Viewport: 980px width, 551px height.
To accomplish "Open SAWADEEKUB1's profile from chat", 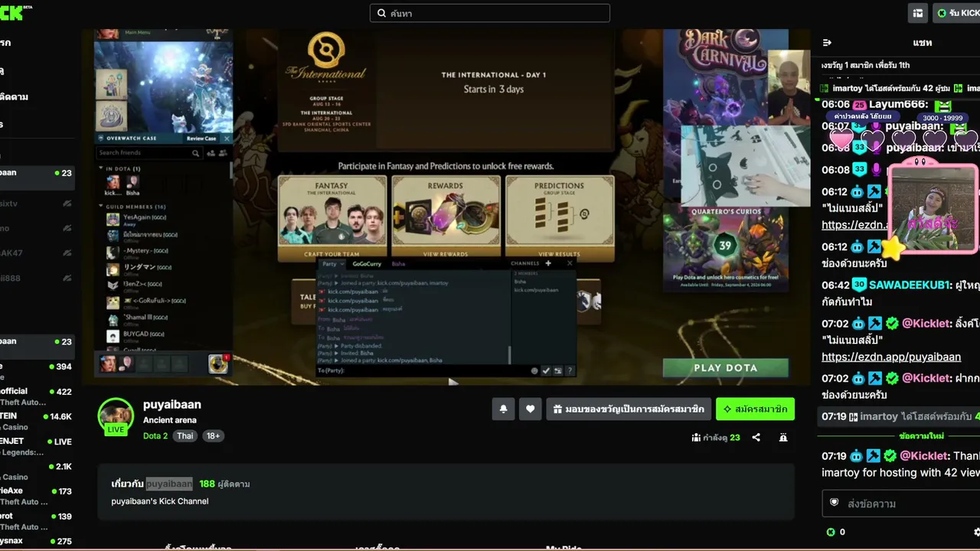I will pyautogui.click(x=910, y=285).
